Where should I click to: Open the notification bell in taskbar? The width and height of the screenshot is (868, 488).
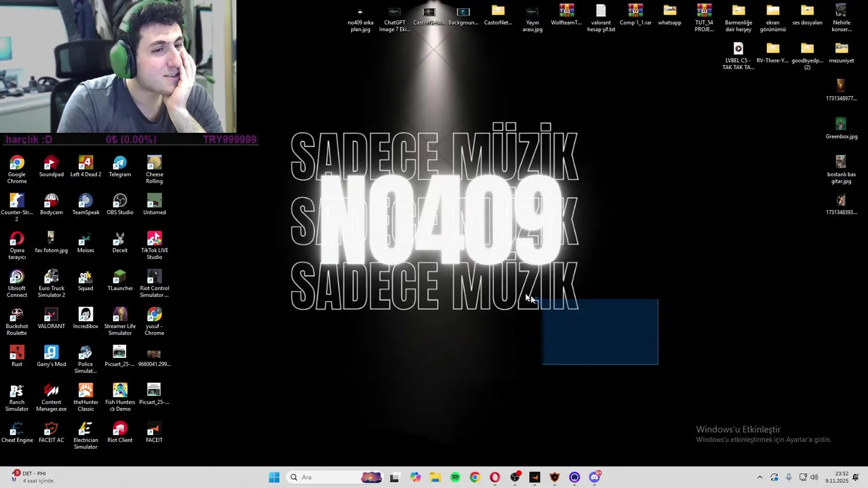[856, 477]
